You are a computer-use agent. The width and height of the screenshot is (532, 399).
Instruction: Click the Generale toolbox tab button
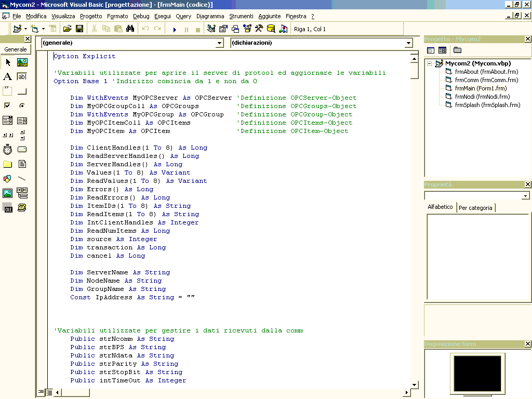coord(16,49)
